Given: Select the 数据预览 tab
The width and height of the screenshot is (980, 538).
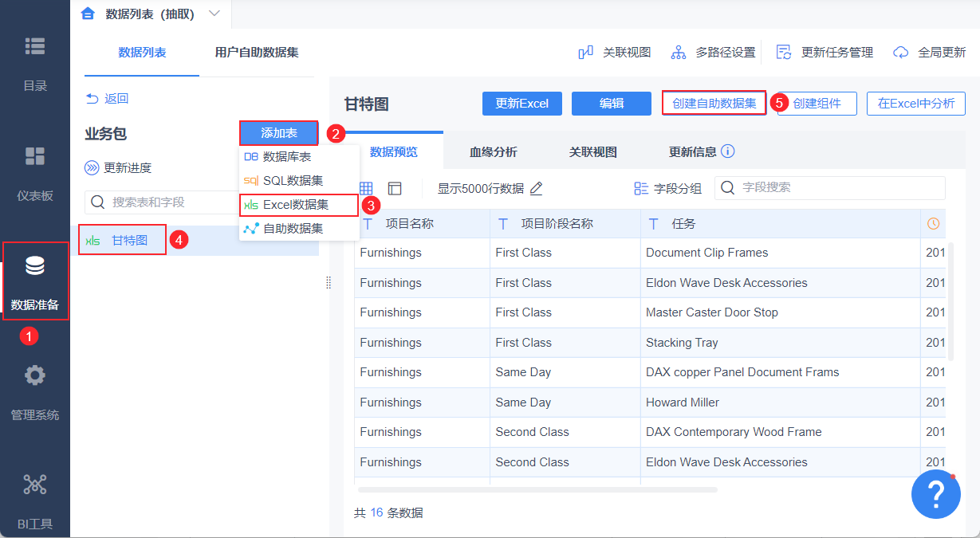Looking at the screenshot, I should 393,152.
